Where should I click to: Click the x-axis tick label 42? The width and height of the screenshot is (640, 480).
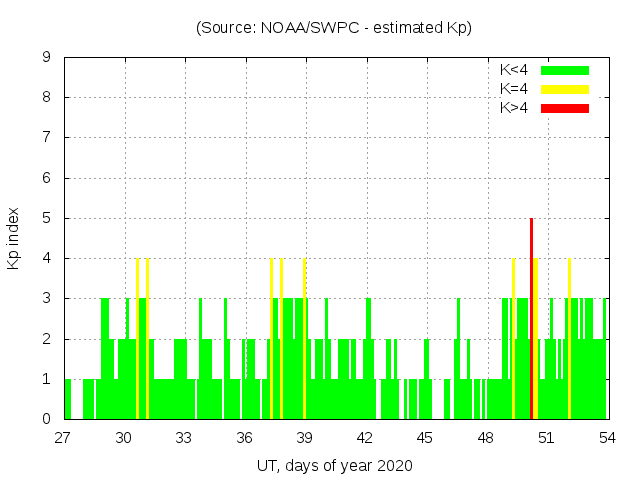tap(365, 437)
